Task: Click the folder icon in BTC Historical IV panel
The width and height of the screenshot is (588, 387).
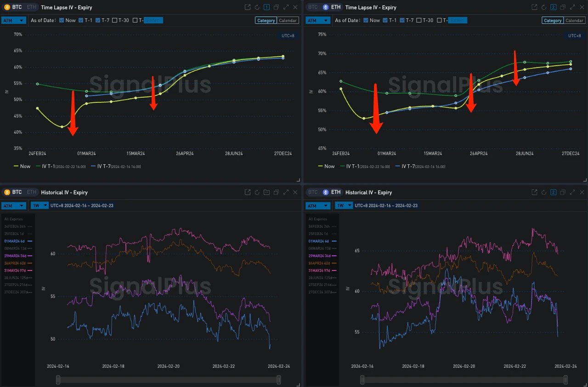Action: 266,192
